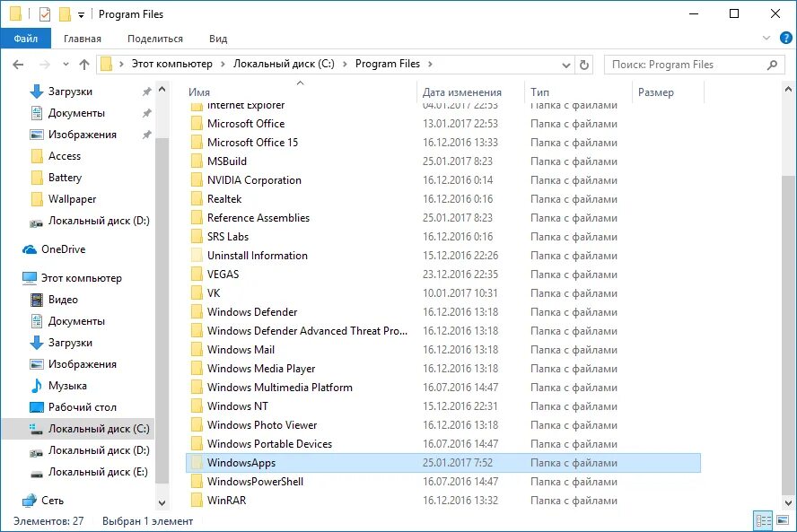This screenshot has height=532, width=797.
Task: Open pinned Изображения in quick access
Action: click(83, 135)
